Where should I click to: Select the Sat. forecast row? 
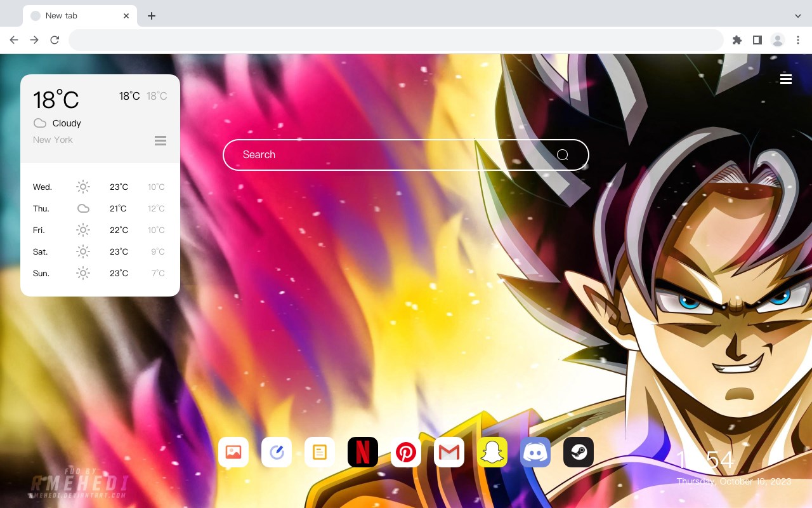(100, 251)
